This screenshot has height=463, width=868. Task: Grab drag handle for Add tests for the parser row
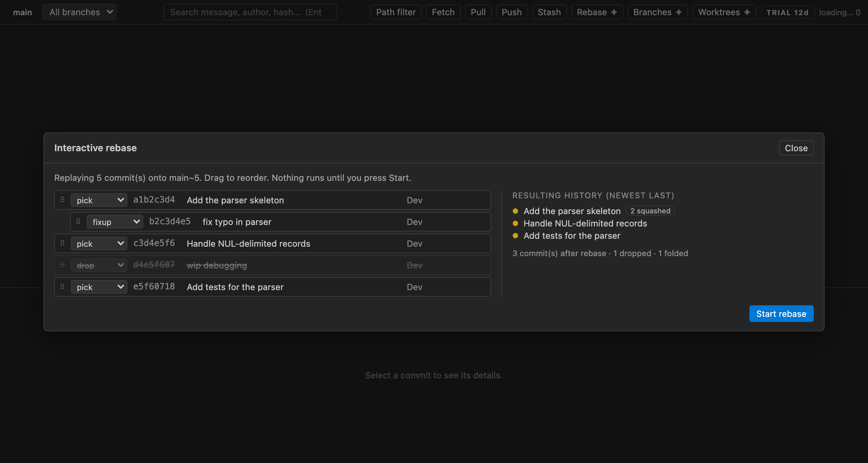tap(62, 286)
